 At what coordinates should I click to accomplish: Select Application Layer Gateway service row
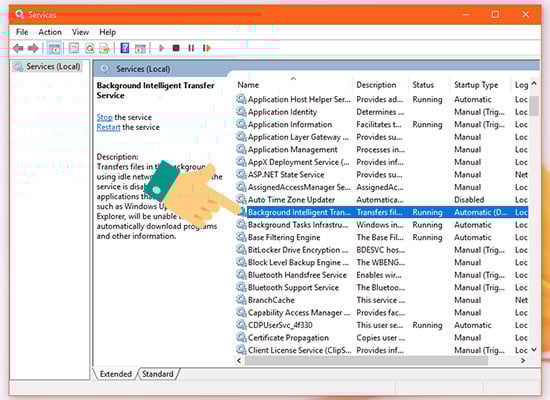[382, 137]
